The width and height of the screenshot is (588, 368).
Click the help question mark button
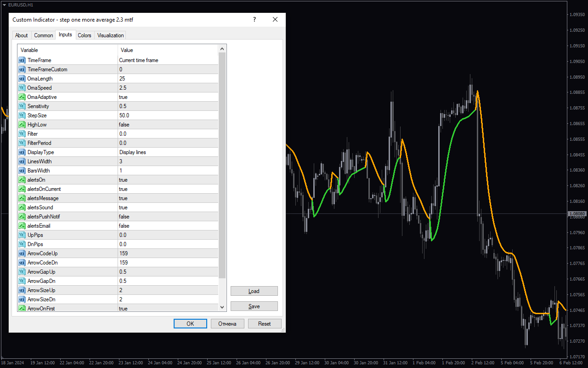coord(254,19)
